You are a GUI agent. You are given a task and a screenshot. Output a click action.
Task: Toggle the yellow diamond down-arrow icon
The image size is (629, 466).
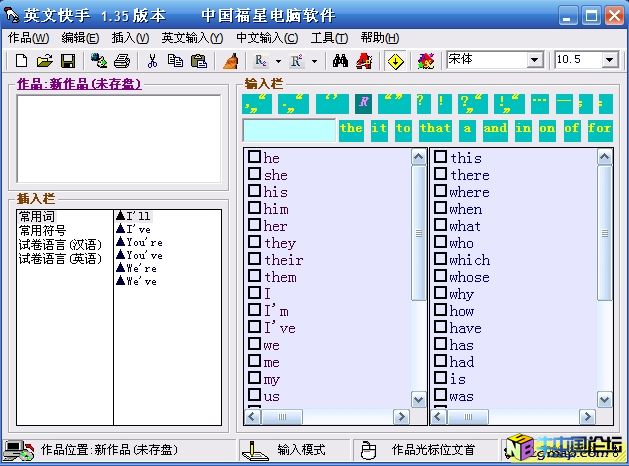click(x=395, y=61)
